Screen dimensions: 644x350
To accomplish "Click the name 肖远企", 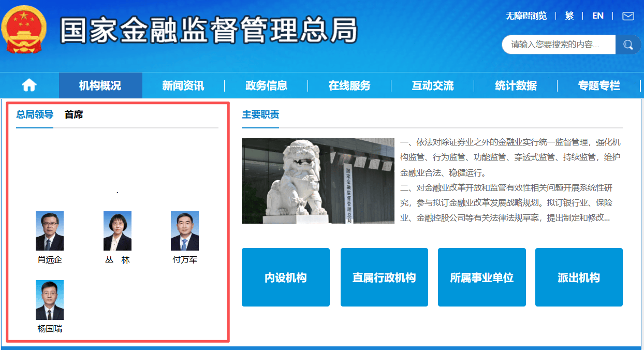I will tap(50, 260).
